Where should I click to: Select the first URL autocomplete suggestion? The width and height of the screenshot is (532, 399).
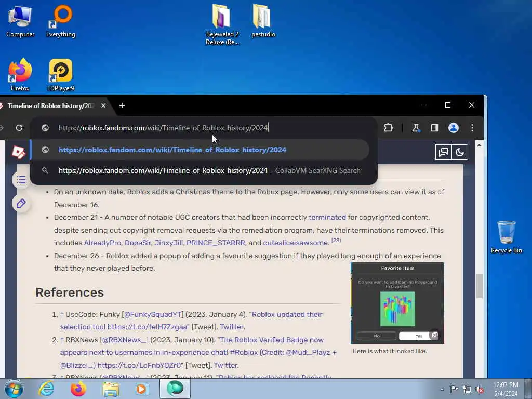pos(200,150)
